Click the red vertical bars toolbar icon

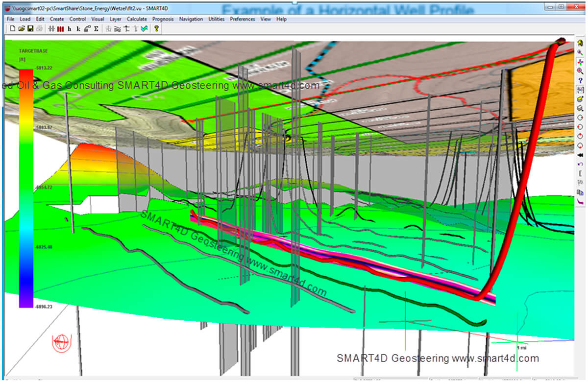click(60, 29)
